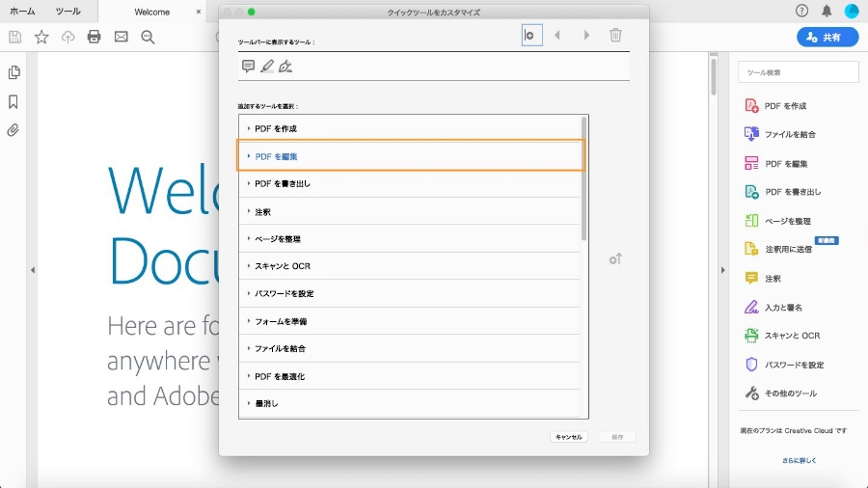This screenshot has width=868, height=488.
Task: Open the help question mark icon
Action: (801, 11)
